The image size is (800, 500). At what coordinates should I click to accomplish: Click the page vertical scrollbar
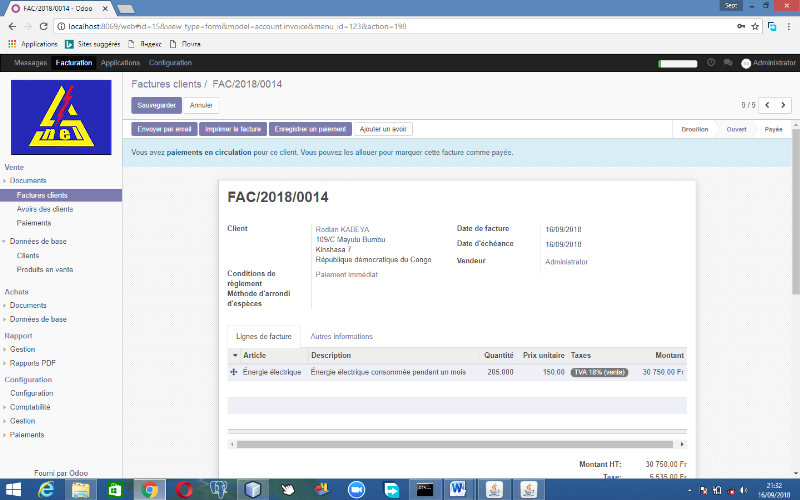tap(795, 212)
